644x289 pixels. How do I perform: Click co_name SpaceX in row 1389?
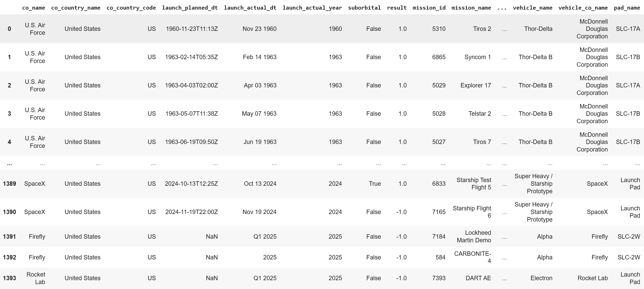[x=34, y=184]
